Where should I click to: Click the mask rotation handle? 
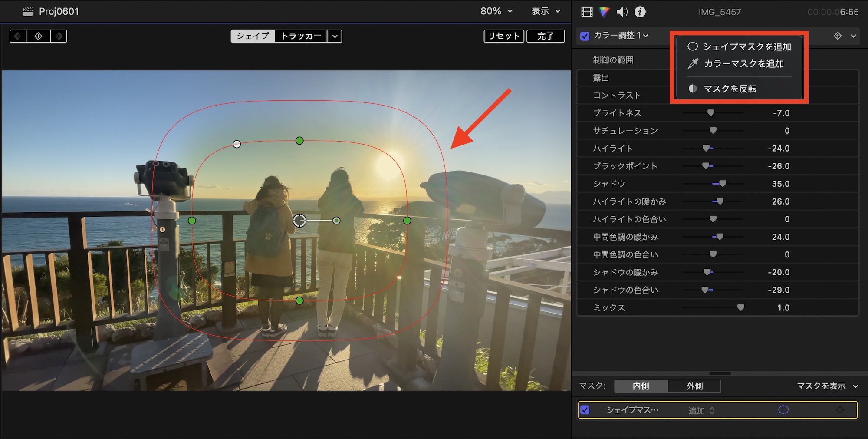coord(336,221)
